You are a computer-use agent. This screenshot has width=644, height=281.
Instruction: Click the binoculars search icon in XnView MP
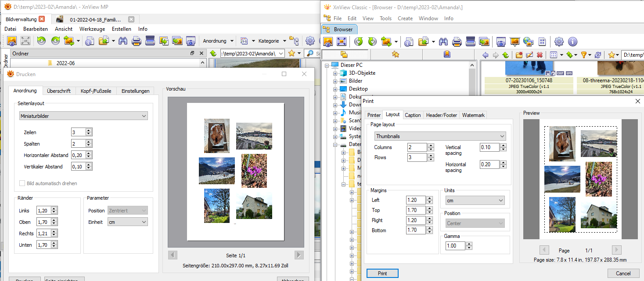123,41
